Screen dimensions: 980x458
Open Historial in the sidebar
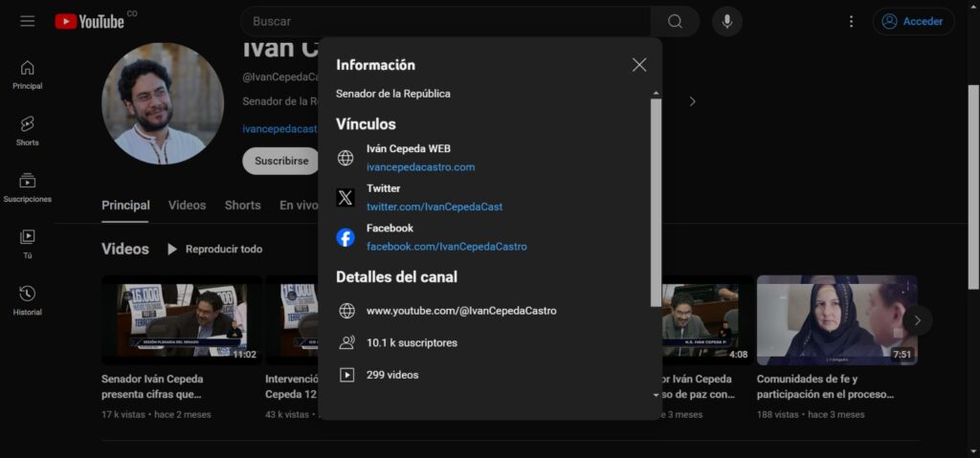pyautogui.click(x=28, y=301)
